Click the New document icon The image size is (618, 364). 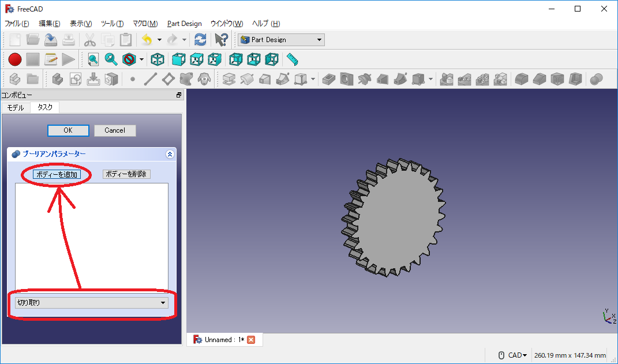15,40
